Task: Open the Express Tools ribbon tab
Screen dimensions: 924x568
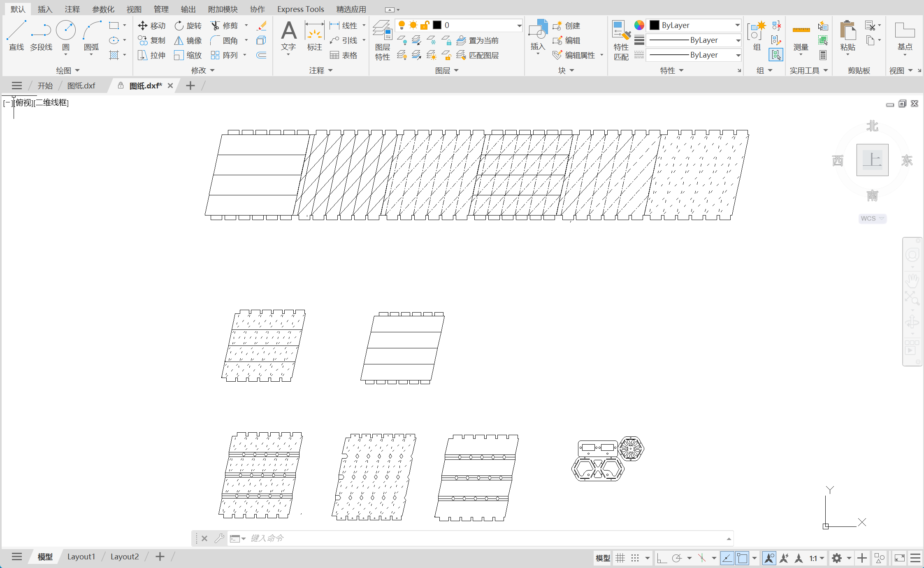Action: (300, 9)
